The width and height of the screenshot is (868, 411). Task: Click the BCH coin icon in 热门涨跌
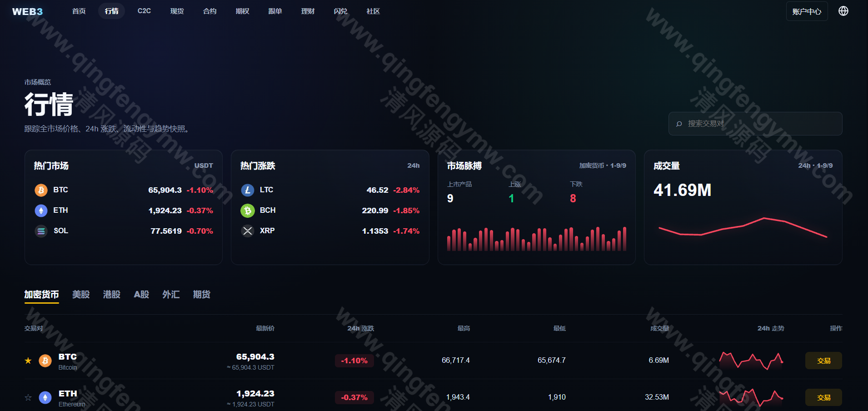(248, 211)
